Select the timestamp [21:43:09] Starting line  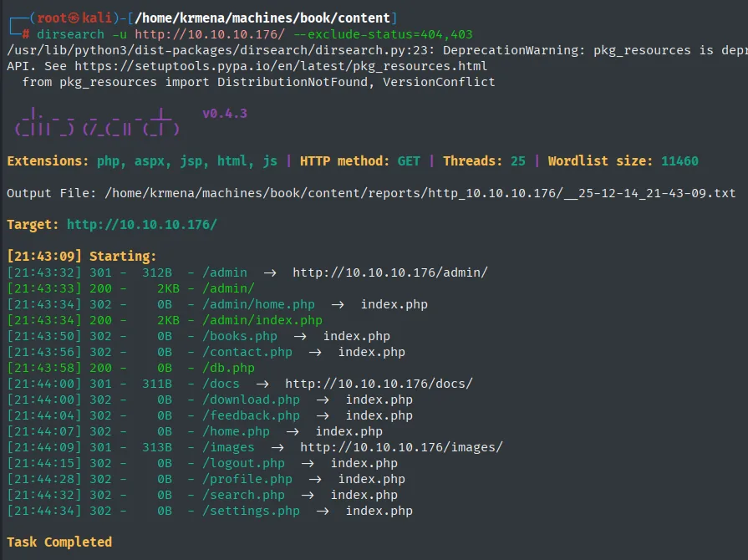[x=82, y=256]
